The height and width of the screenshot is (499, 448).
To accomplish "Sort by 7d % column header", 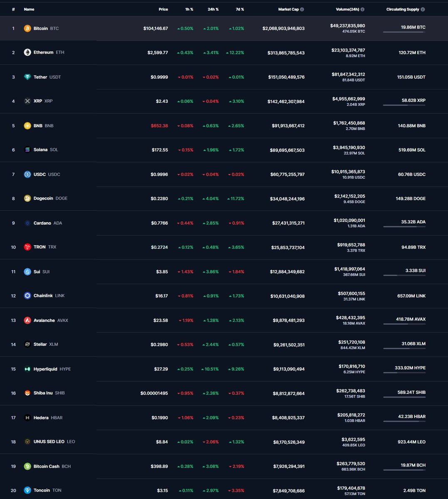I will click(240, 9).
